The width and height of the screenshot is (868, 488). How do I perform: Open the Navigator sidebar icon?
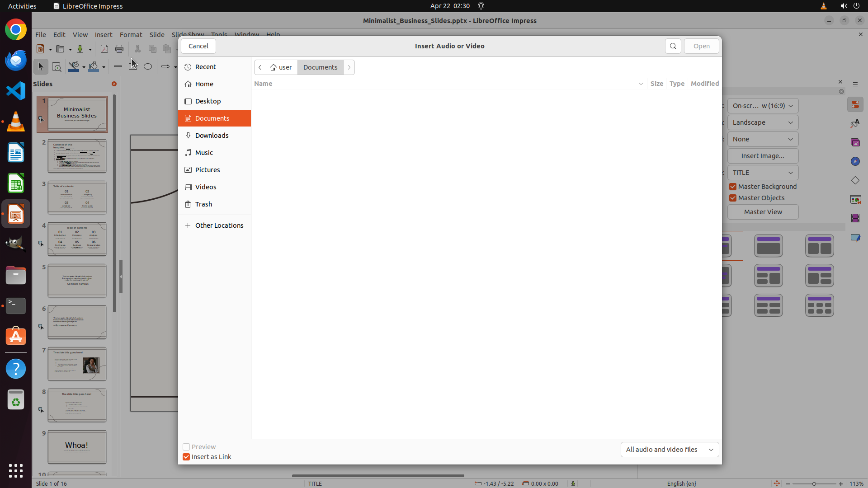pos(855,161)
